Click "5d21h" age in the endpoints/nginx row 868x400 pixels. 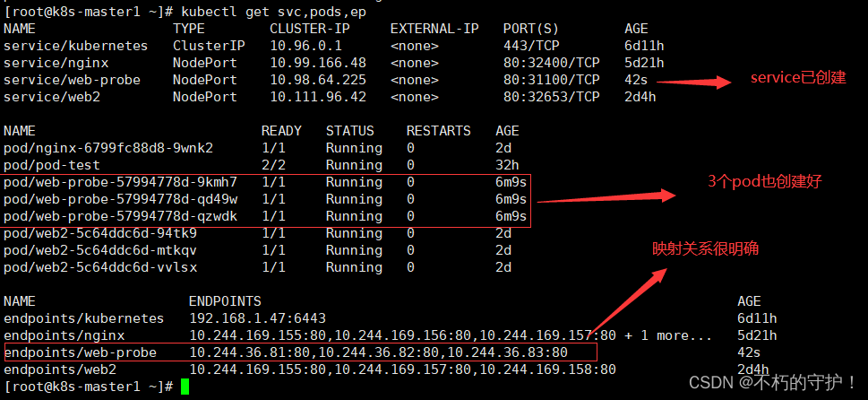tap(757, 335)
